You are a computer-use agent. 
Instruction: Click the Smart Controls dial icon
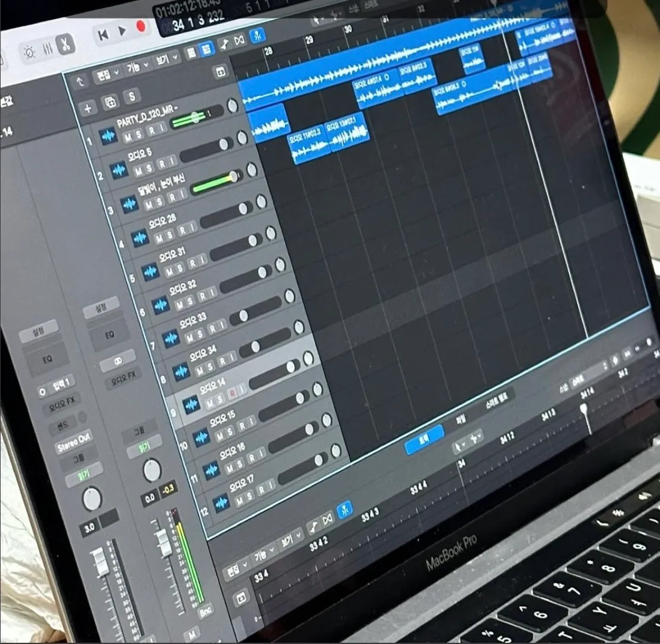pyautogui.click(x=28, y=53)
